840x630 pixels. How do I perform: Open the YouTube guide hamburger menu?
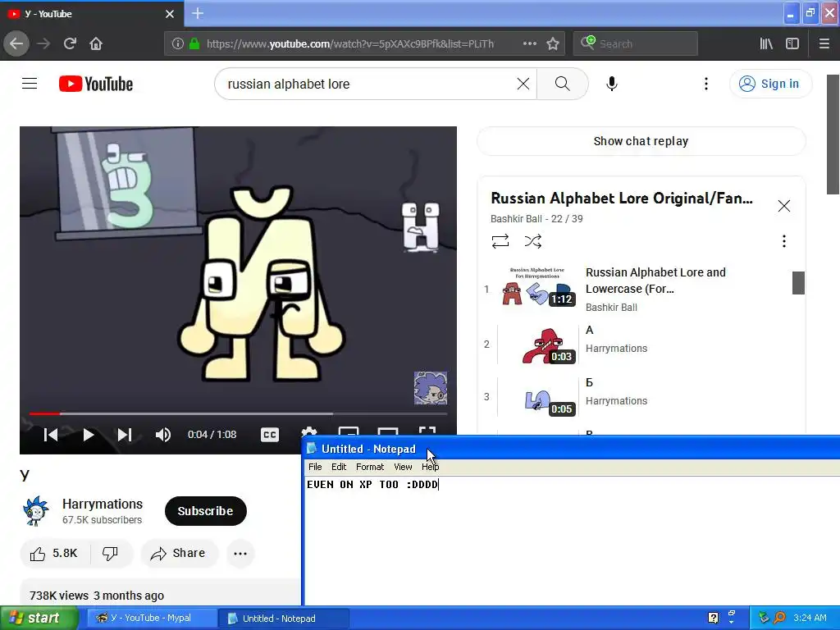30,84
